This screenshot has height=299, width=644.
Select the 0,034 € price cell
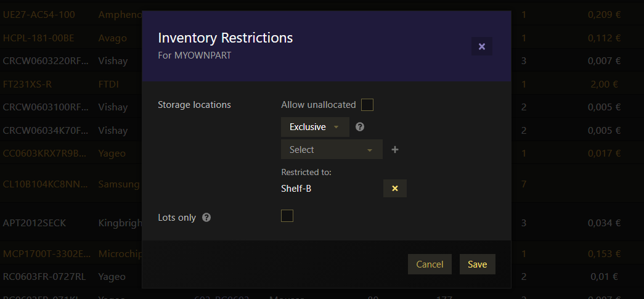coord(604,223)
